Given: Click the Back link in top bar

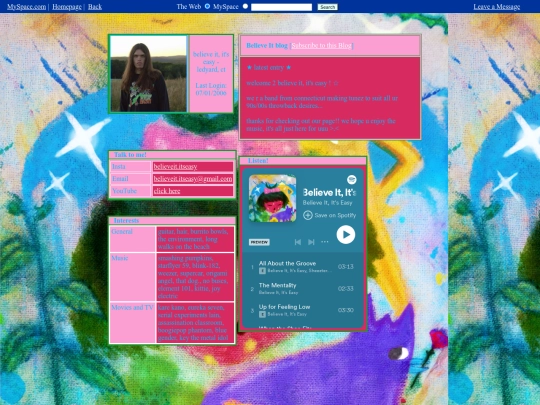Looking at the screenshot, I should pyautogui.click(x=95, y=7).
